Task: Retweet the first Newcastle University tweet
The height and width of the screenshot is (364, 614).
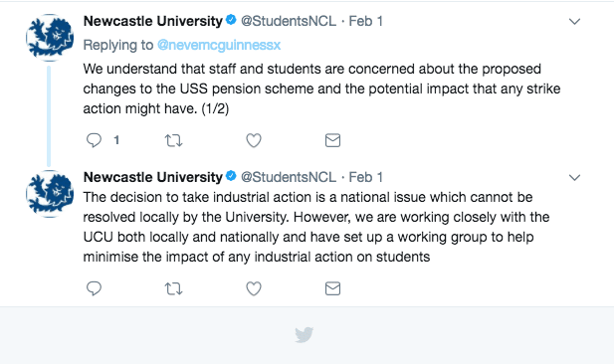Action: (173, 140)
